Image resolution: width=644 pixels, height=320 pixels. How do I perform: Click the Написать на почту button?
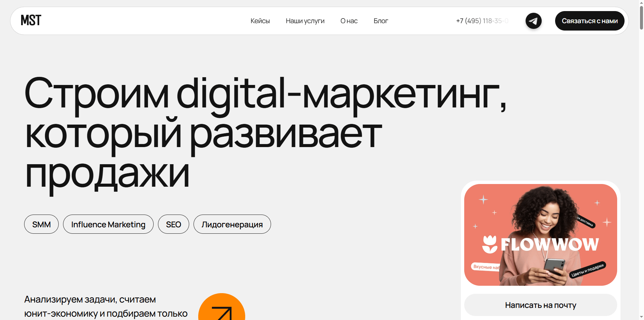pos(540,305)
